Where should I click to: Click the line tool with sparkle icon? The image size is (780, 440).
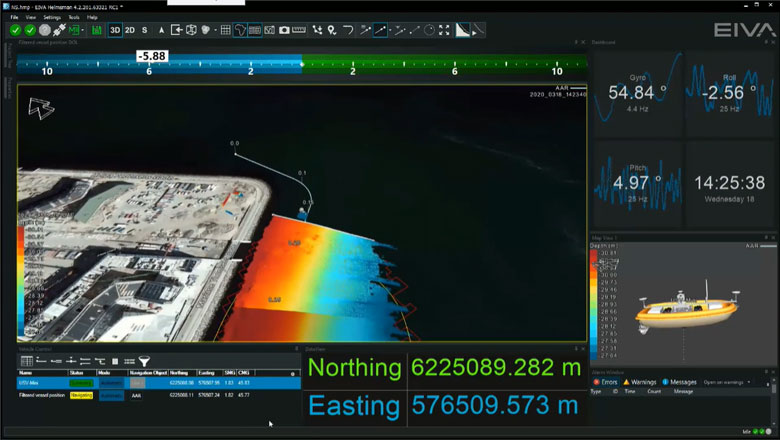coord(365,30)
